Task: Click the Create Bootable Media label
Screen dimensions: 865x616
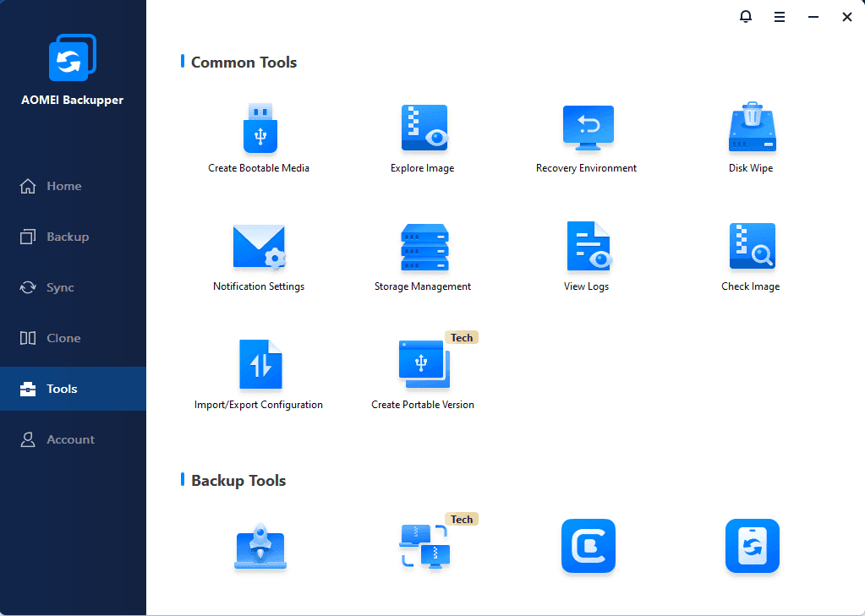Action: coord(259,168)
